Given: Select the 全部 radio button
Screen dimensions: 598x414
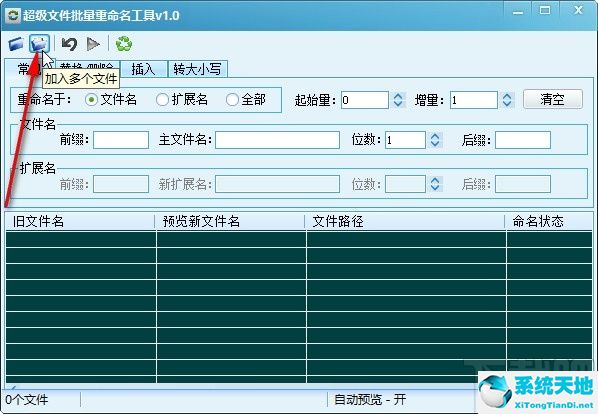Looking at the screenshot, I should coord(232,100).
